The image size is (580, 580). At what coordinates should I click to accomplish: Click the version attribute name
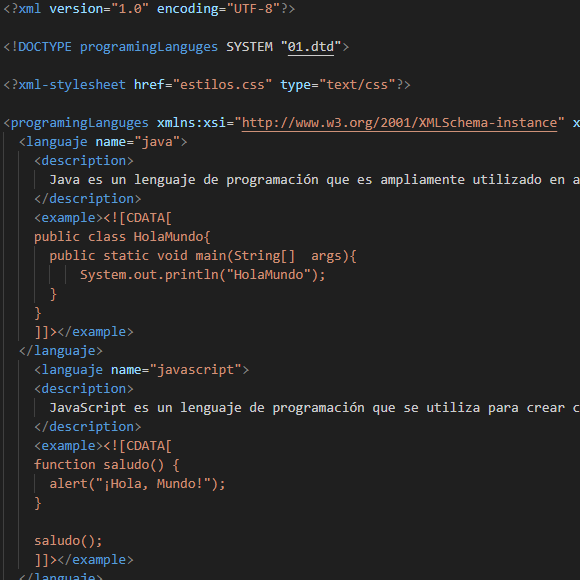76,9
